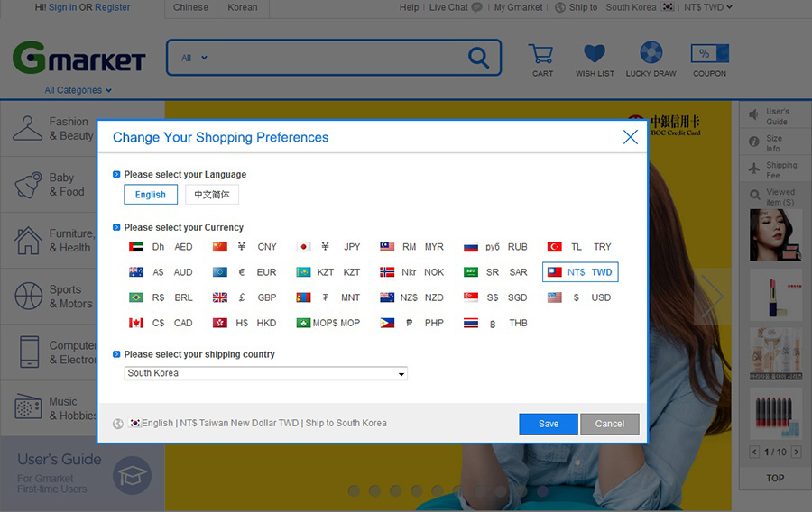Image resolution: width=812 pixels, height=512 pixels.
Task: Expand the All search category dropdown
Action: point(194,58)
